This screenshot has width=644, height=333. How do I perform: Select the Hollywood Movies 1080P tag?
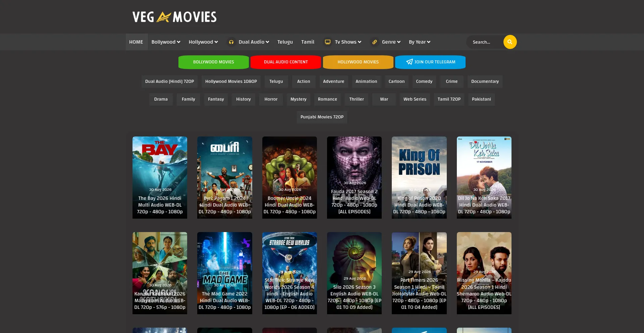pos(231,81)
